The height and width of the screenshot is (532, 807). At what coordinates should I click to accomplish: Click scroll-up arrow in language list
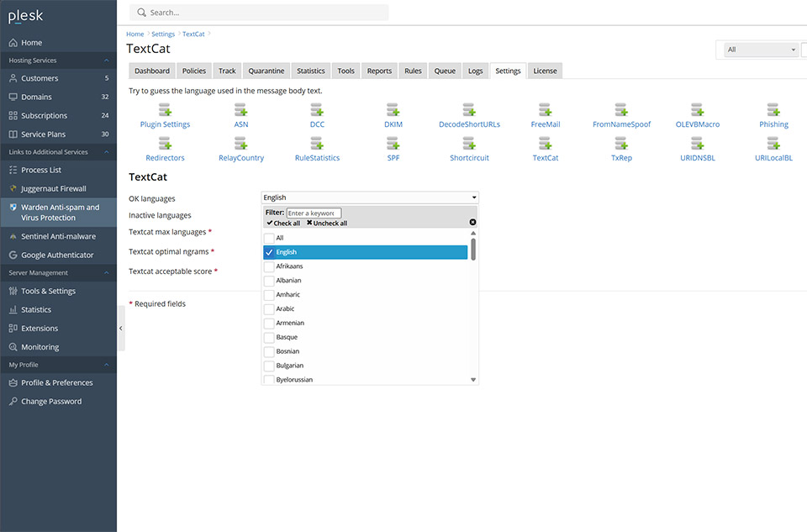(473, 233)
